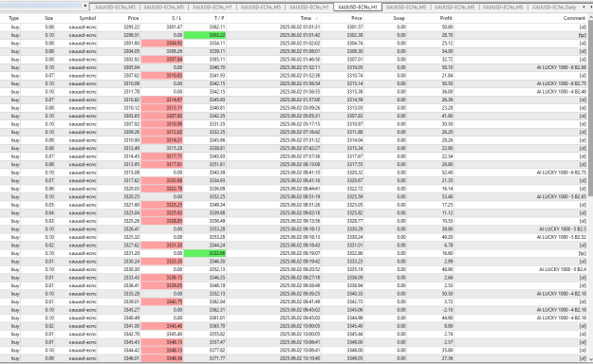This screenshot has width=593, height=364.
Task: Select comment AI LUCKY 1000 -5 B2.4
Action: tap(563, 269)
